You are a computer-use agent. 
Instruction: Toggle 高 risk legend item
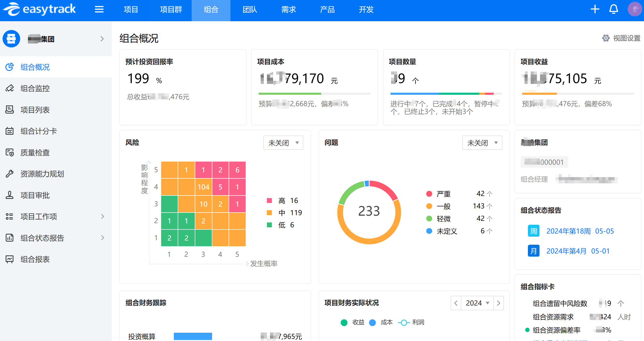click(282, 200)
